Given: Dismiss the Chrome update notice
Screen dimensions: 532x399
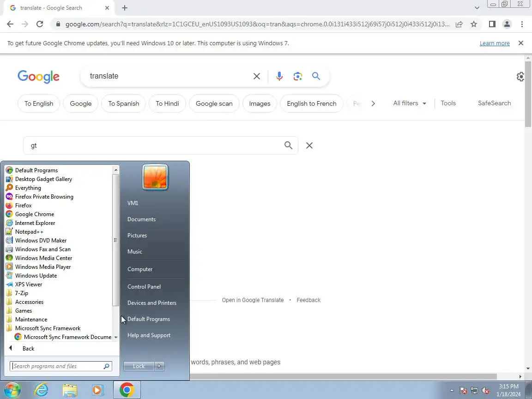Looking at the screenshot, I should [521, 43].
